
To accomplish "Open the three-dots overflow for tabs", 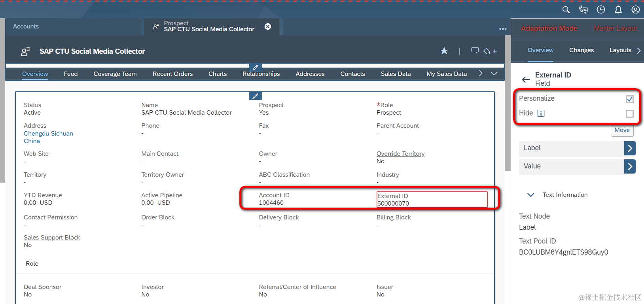I will 503,29.
